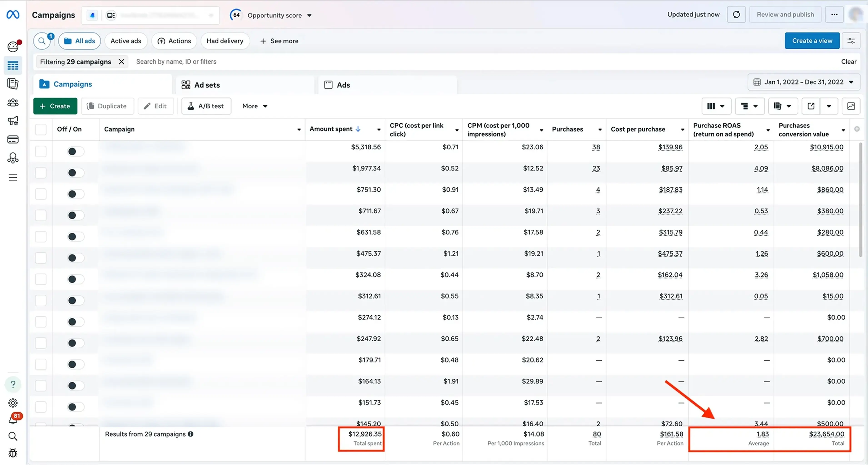Open the More actions dropdown
Screen dimensions: 868x465
pyautogui.click(x=254, y=106)
